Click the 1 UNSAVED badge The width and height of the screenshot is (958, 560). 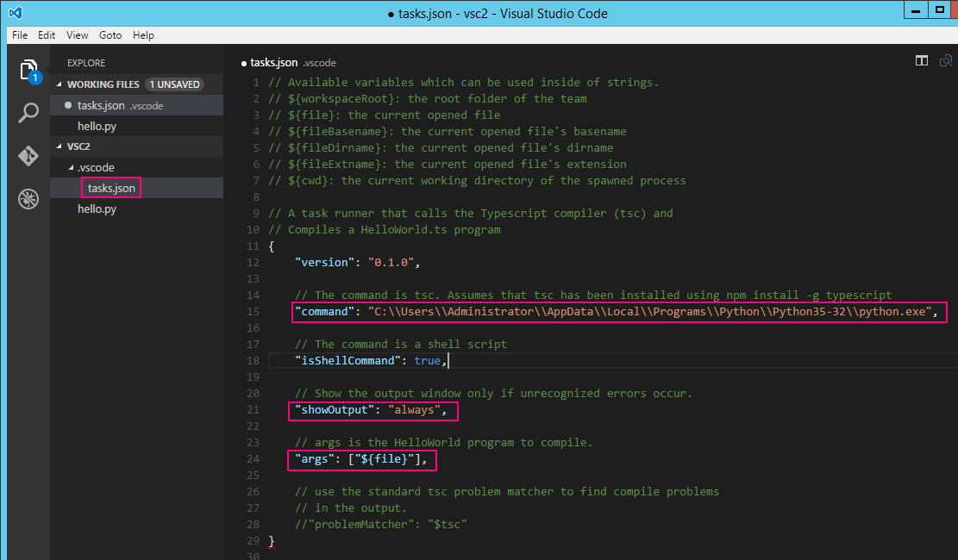tap(175, 84)
